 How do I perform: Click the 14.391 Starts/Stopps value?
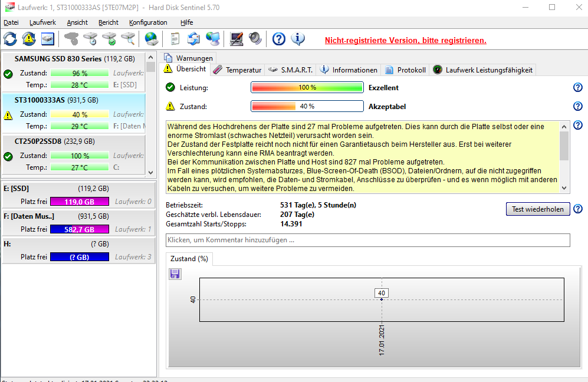tap(291, 224)
